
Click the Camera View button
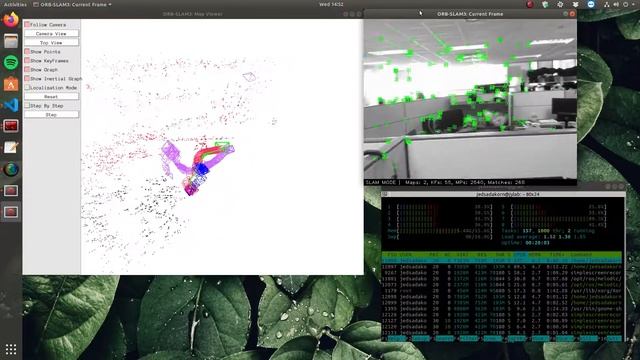tap(51, 33)
